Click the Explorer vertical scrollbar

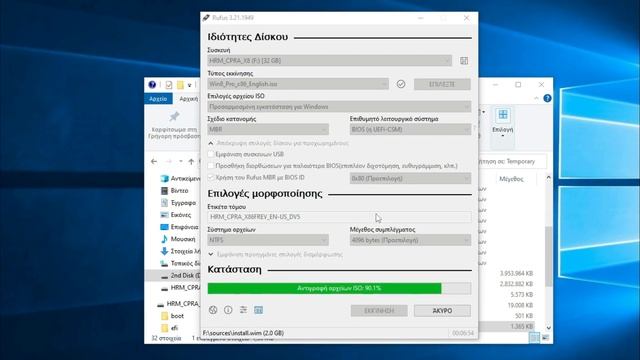pyautogui.click(x=548, y=256)
